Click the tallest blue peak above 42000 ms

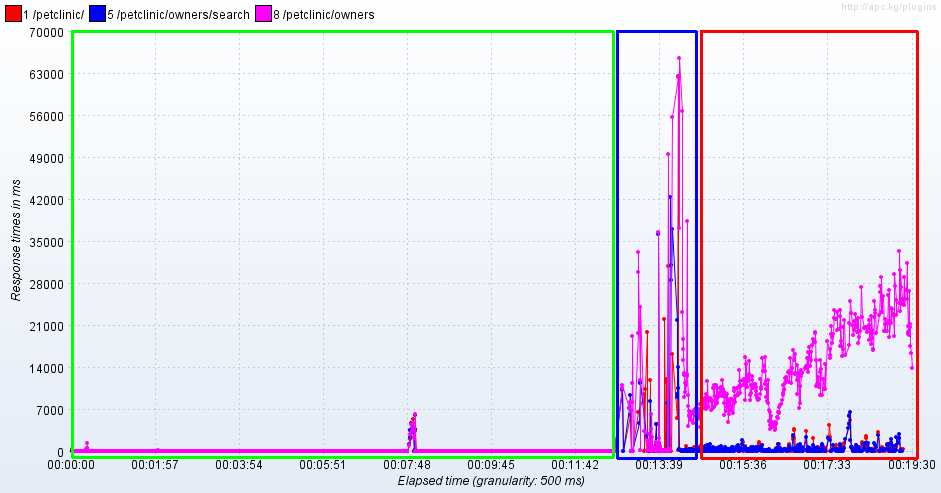[x=670, y=196]
